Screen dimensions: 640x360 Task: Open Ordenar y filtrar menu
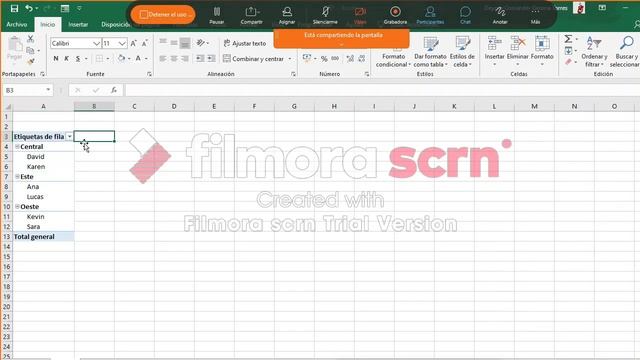[x=594, y=52]
